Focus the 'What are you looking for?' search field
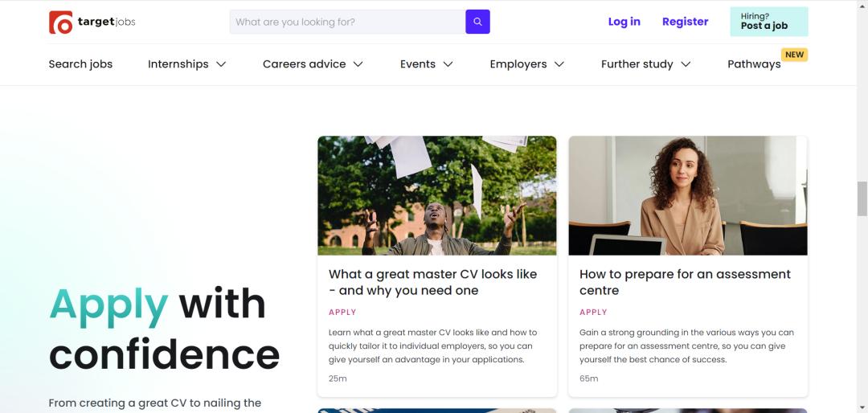Viewport: 868px width, 413px height. (348, 22)
